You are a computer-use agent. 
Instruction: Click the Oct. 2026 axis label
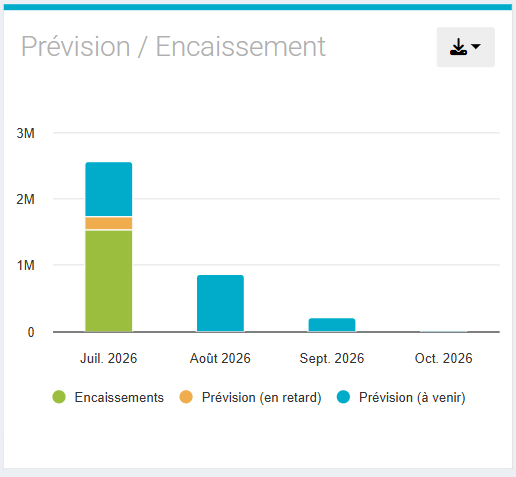[443, 358]
